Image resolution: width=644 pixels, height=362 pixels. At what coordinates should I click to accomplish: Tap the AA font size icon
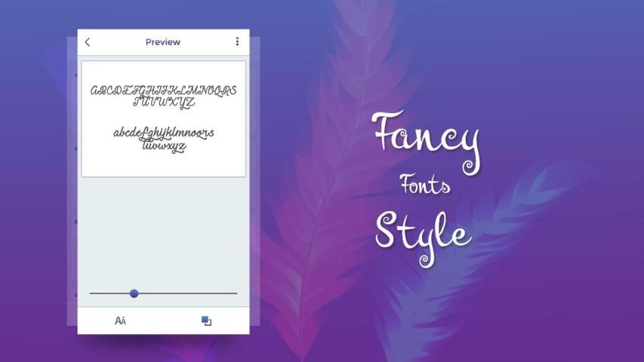click(120, 321)
